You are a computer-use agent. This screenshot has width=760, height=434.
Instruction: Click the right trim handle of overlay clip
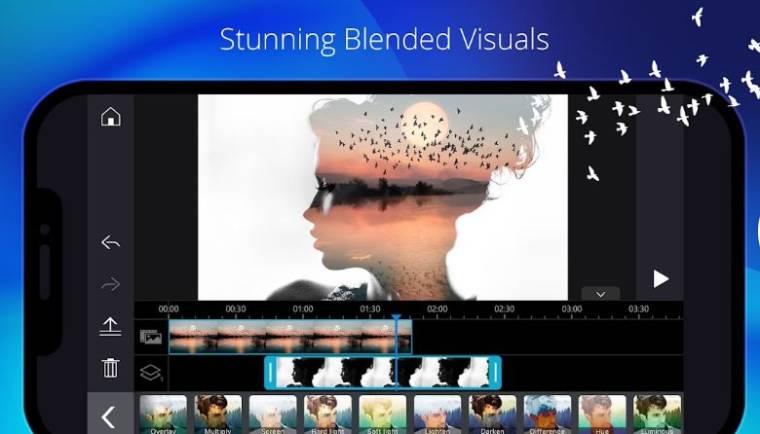pos(494,373)
